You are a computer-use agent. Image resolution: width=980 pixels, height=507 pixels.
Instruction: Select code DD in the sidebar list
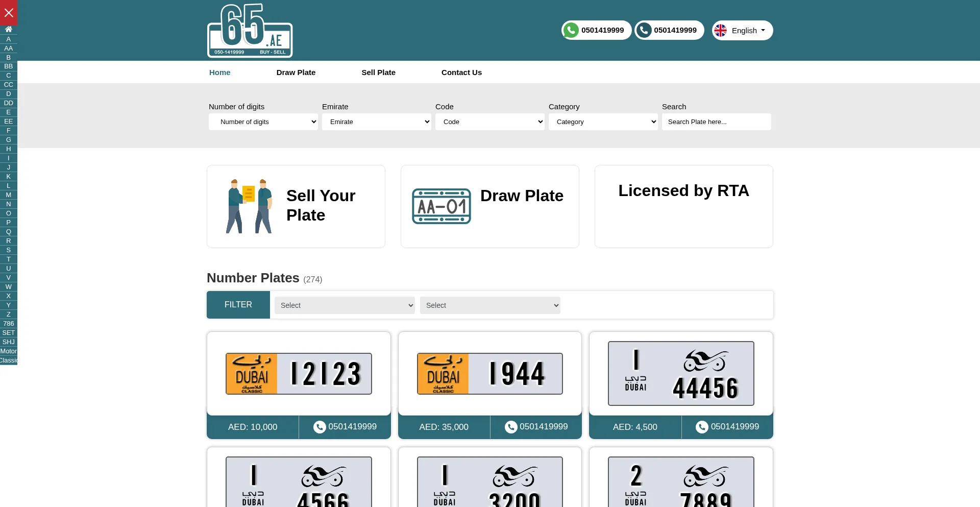click(9, 103)
